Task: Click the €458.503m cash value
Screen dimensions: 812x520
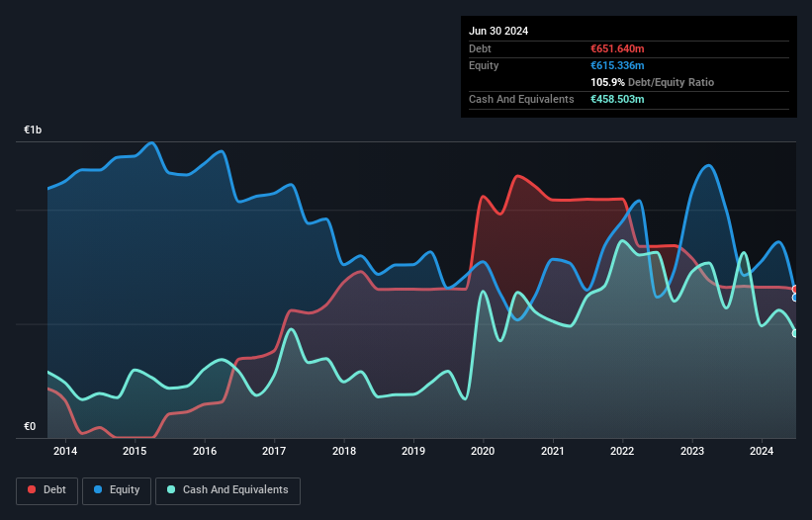Action: [x=617, y=99]
